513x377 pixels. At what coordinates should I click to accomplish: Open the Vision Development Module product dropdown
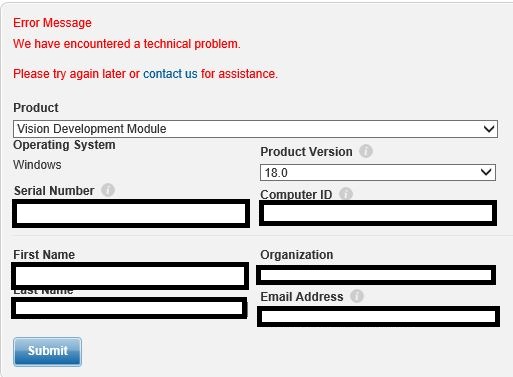255,129
